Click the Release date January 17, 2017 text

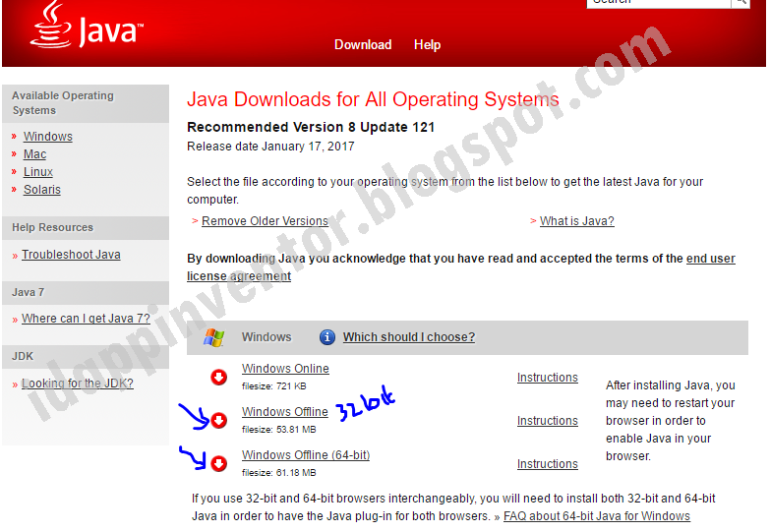[x=270, y=147]
